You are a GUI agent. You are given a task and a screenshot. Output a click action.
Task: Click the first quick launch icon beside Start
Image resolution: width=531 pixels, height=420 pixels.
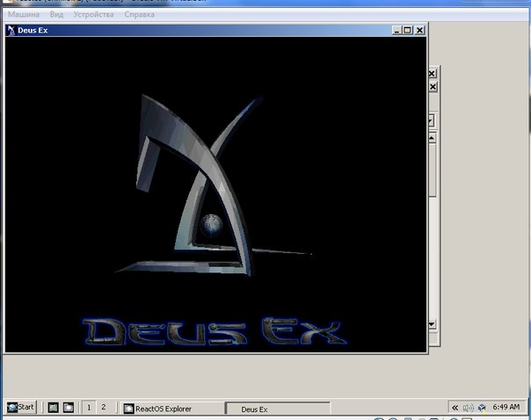pos(53,408)
